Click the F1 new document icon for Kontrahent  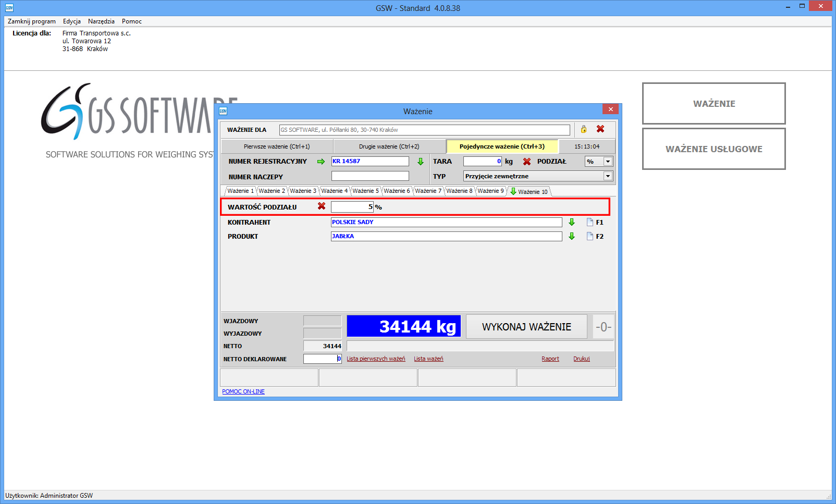point(590,222)
